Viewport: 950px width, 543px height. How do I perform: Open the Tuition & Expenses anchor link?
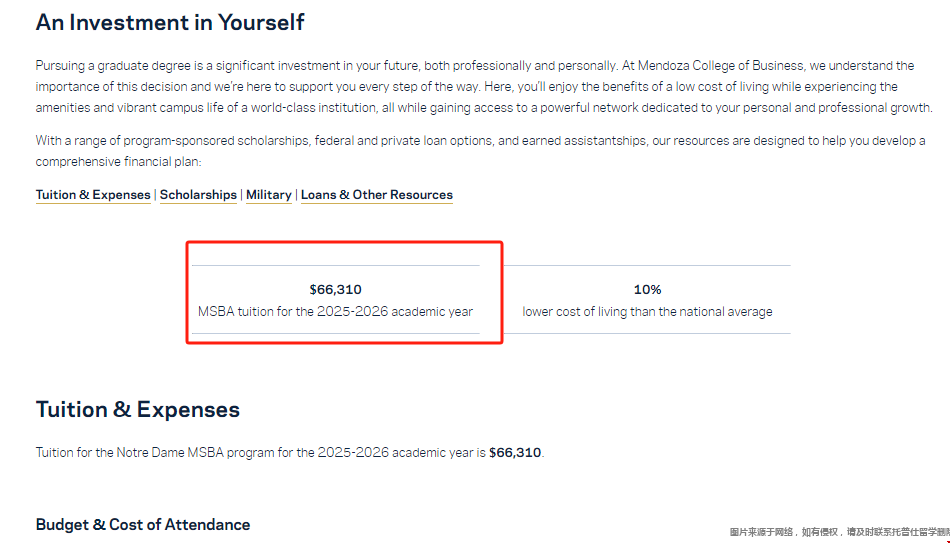click(x=93, y=195)
